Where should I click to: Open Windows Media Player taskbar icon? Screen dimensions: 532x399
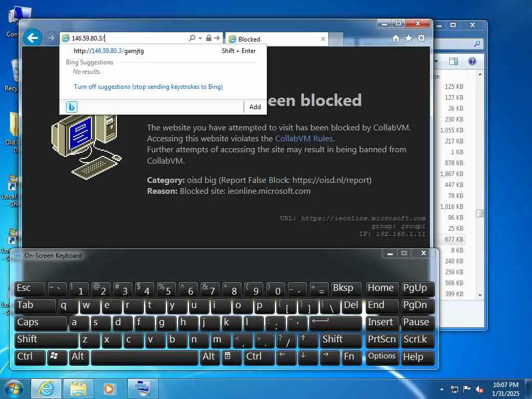tap(109, 389)
